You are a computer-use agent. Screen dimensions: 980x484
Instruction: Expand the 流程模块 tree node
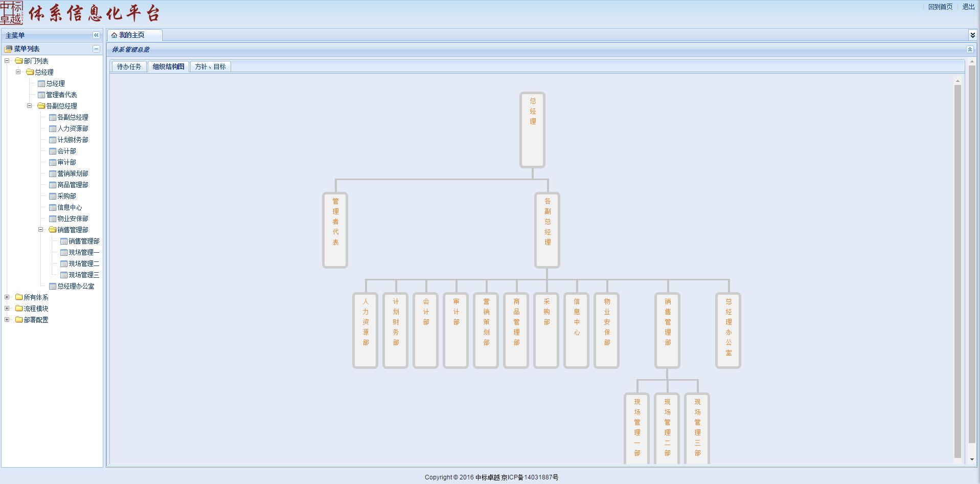(7, 309)
